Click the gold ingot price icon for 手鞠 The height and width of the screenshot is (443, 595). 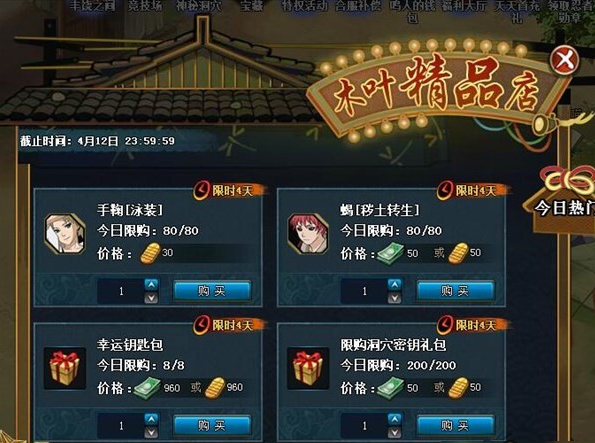click(150, 253)
